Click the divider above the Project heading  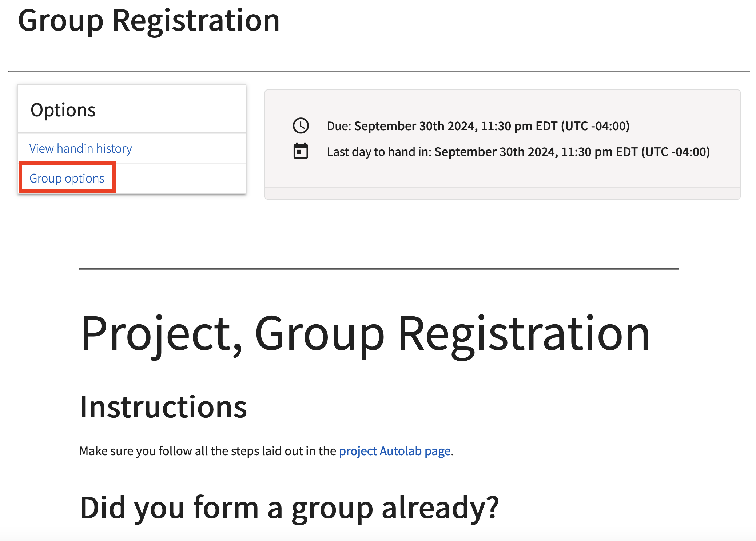379,269
